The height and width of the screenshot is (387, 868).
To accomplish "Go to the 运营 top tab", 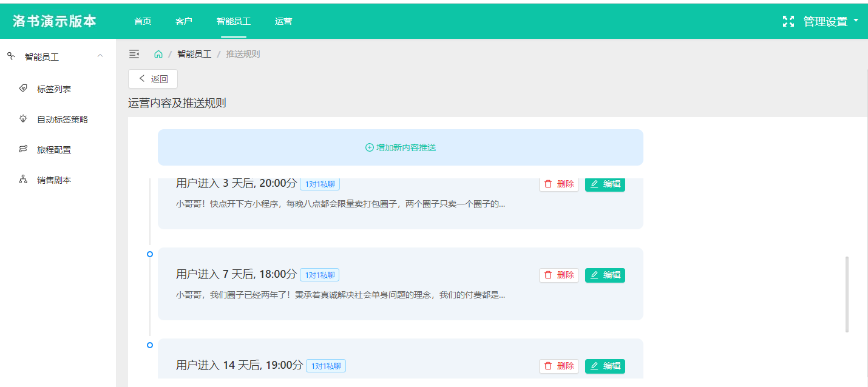I will point(283,21).
